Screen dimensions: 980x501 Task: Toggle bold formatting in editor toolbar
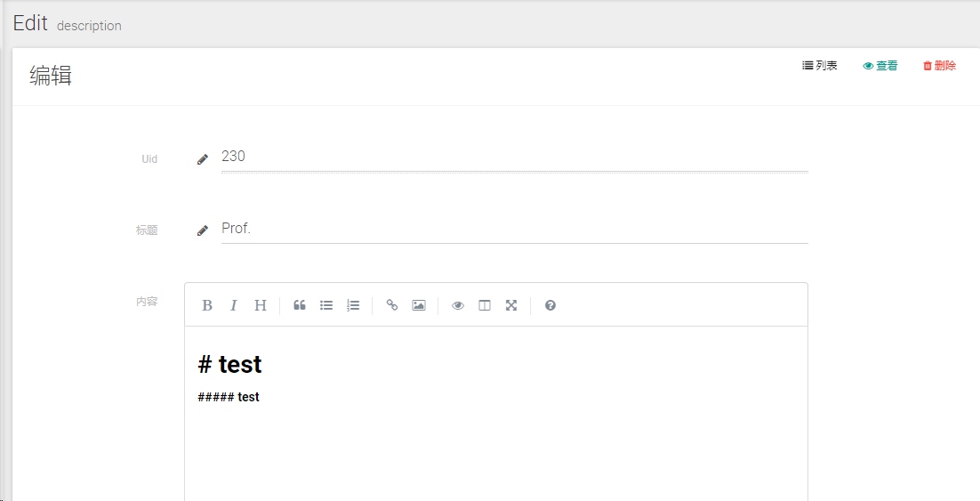207,305
